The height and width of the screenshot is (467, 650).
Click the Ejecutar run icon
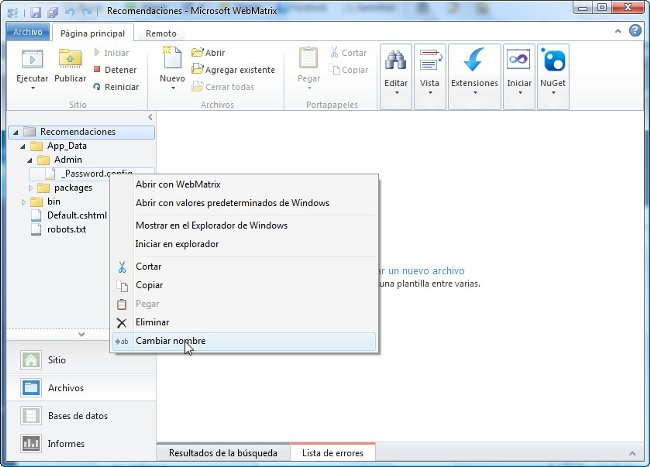(32, 58)
